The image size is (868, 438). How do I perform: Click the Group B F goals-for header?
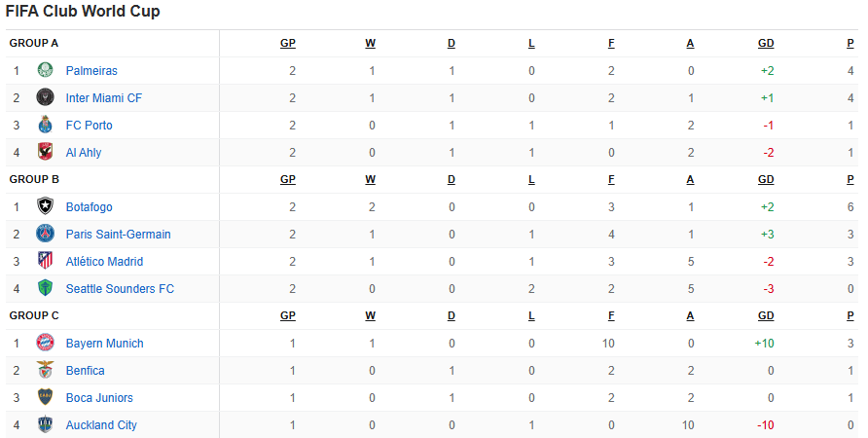coord(611,179)
